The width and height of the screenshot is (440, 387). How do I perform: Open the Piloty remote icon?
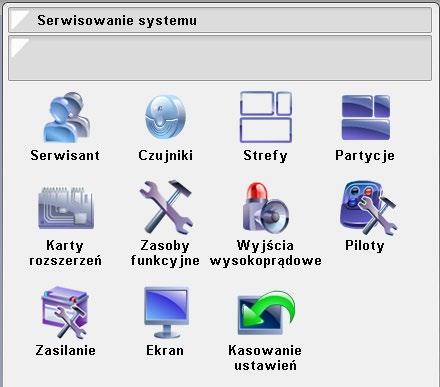(368, 207)
